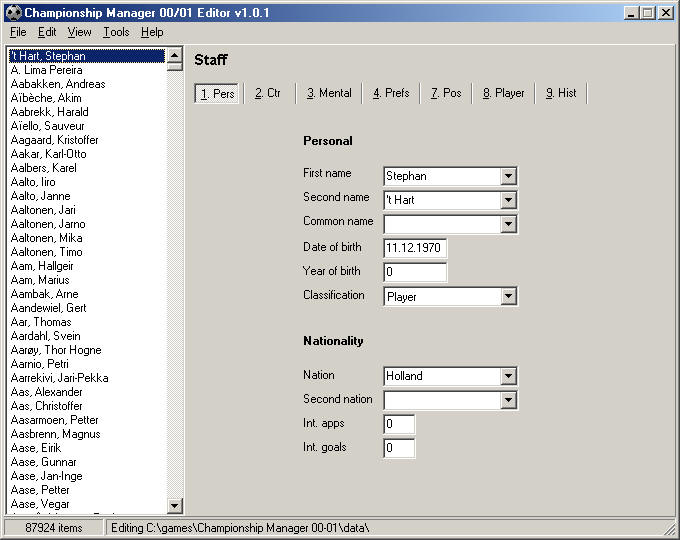680x540 pixels.
Task: Switch to the 7. Pos tab
Action: tap(446, 93)
